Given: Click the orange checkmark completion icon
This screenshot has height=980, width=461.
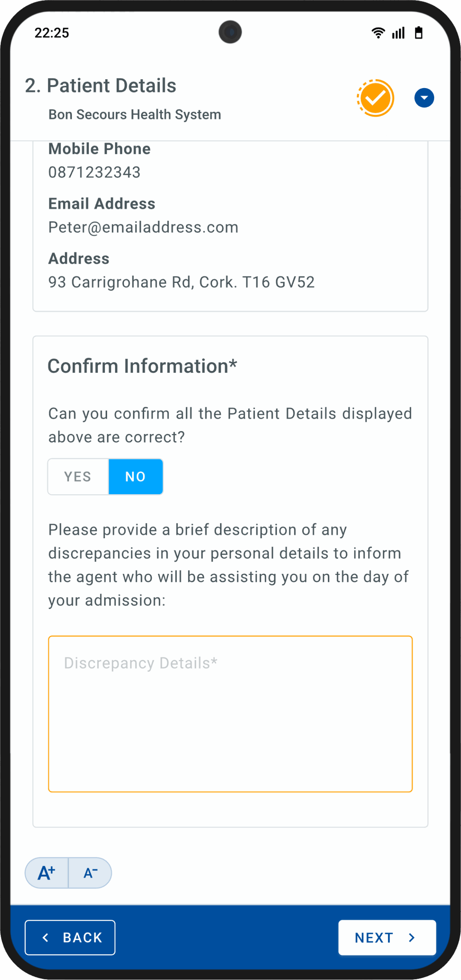Looking at the screenshot, I should click(x=375, y=98).
